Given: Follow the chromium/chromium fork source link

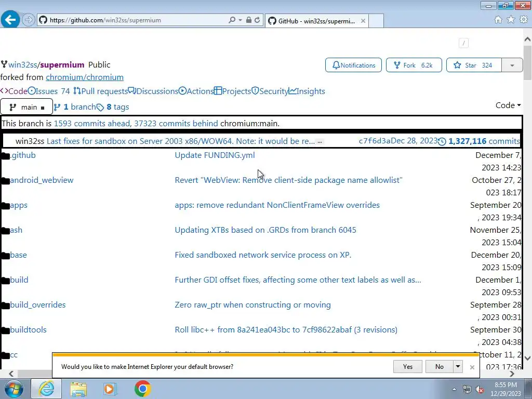Looking at the screenshot, I should 85,77.
